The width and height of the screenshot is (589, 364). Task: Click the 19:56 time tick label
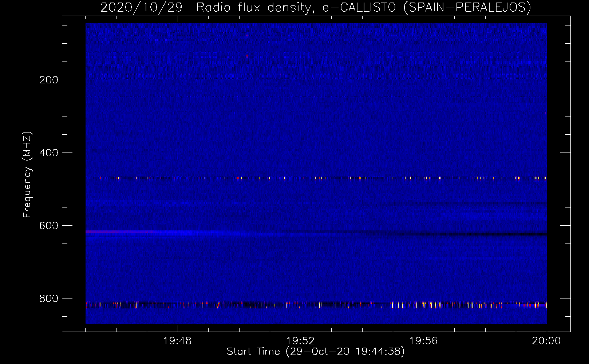click(x=424, y=341)
